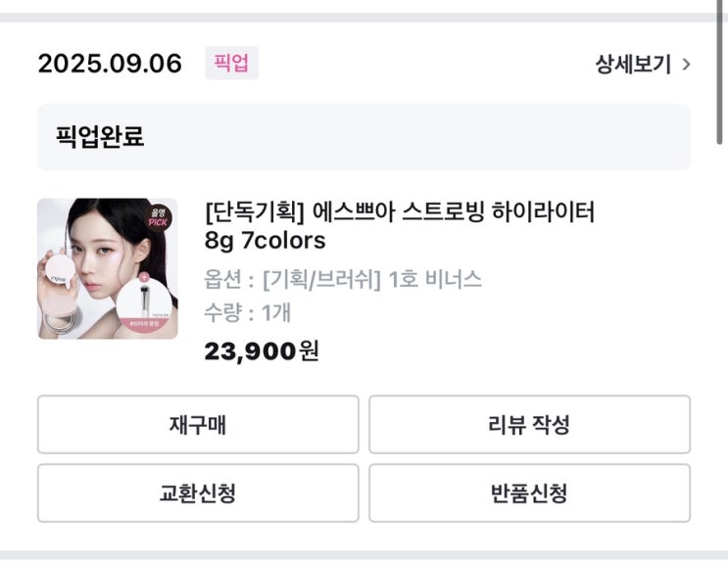Open the highlighter product thumbnail
728x561 pixels.
[108, 268]
